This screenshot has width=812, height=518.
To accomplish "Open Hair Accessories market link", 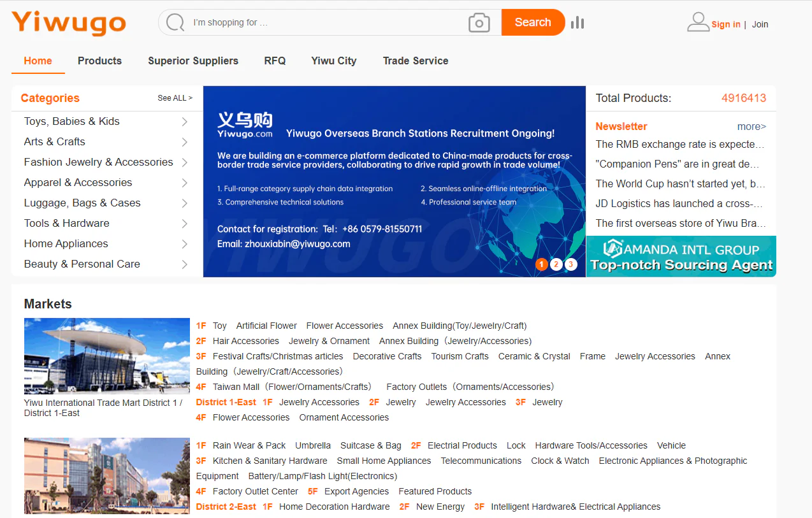I will point(246,341).
